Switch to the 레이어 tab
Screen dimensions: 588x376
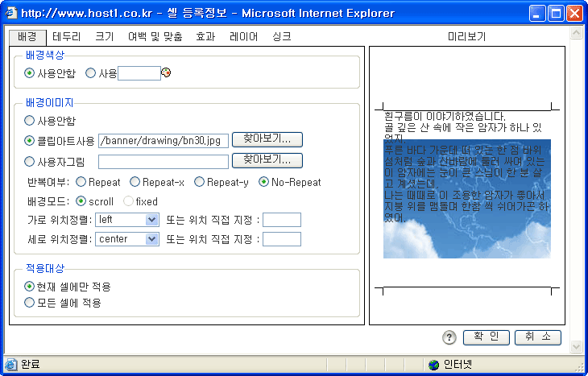(243, 36)
